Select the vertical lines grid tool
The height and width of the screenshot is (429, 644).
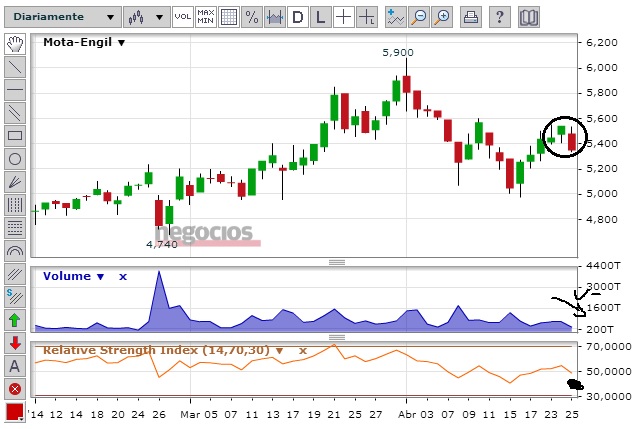point(15,205)
